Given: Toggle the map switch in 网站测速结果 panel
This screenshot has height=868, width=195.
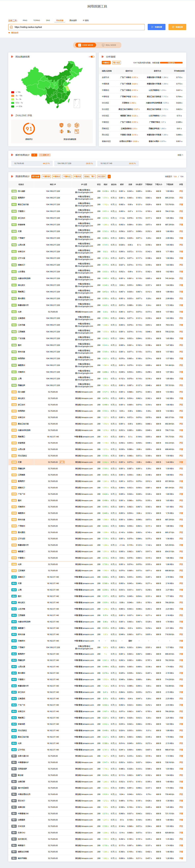Looking at the screenshot, I should (92, 57).
